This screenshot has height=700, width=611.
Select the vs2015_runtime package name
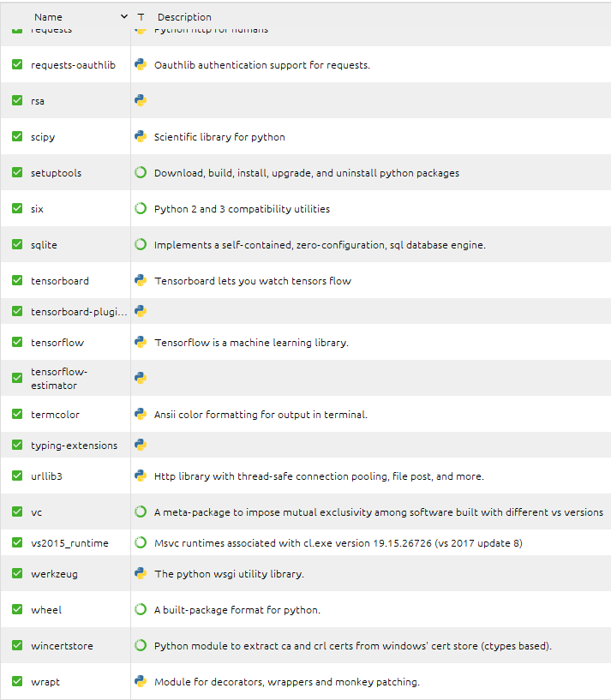pos(69,543)
